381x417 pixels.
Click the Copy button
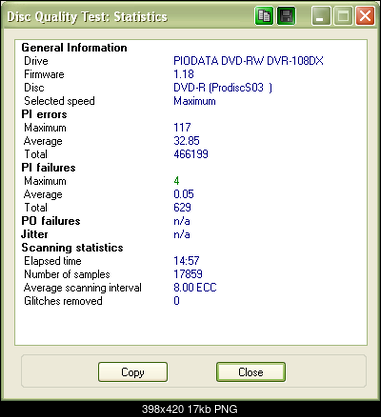[133, 372]
